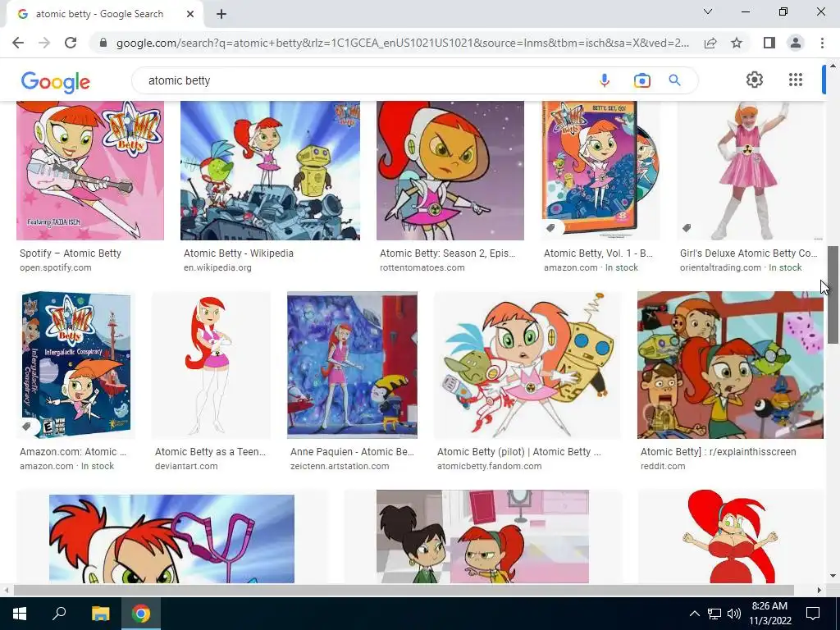The height and width of the screenshot is (630, 840).
Task: Open angry Betty close-up image in bottom row
Action: point(171,536)
